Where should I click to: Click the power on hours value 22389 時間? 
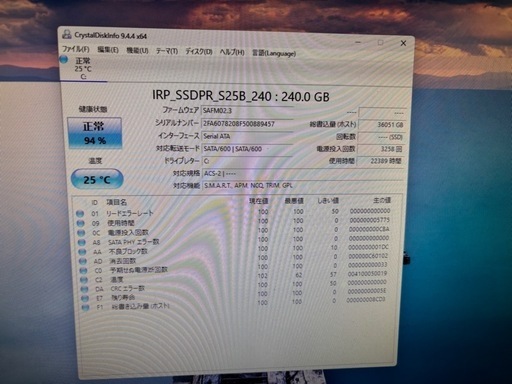pyautogui.click(x=381, y=161)
